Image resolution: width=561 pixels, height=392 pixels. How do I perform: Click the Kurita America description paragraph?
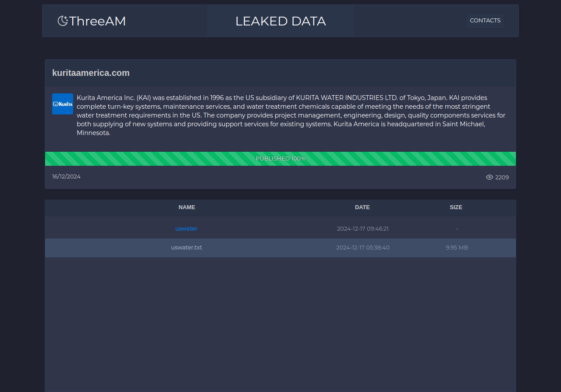coord(291,115)
